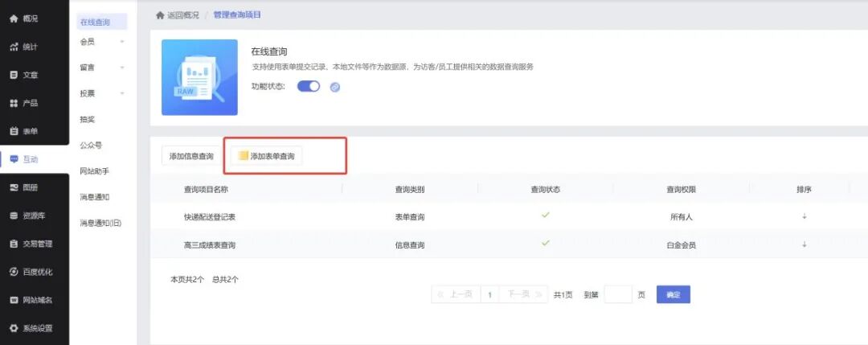Open the 消息通知 submenu item

click(x=95, y=197)
